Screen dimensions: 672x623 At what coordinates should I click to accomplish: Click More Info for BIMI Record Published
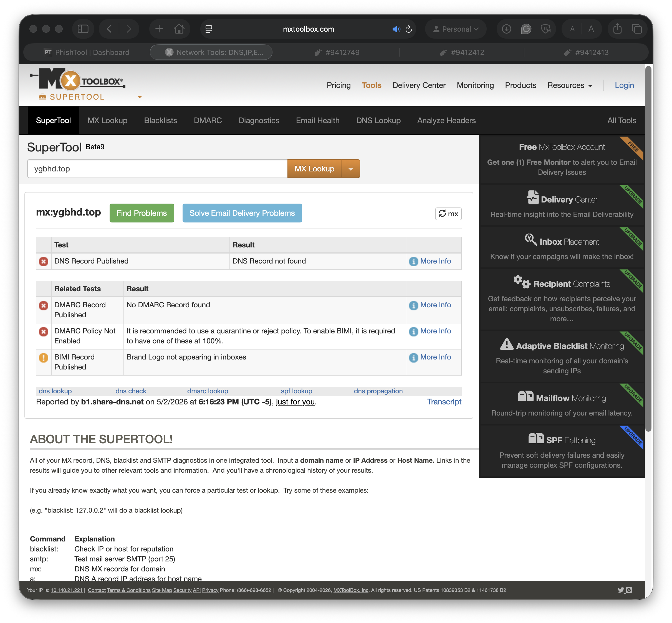coord(435,357)
